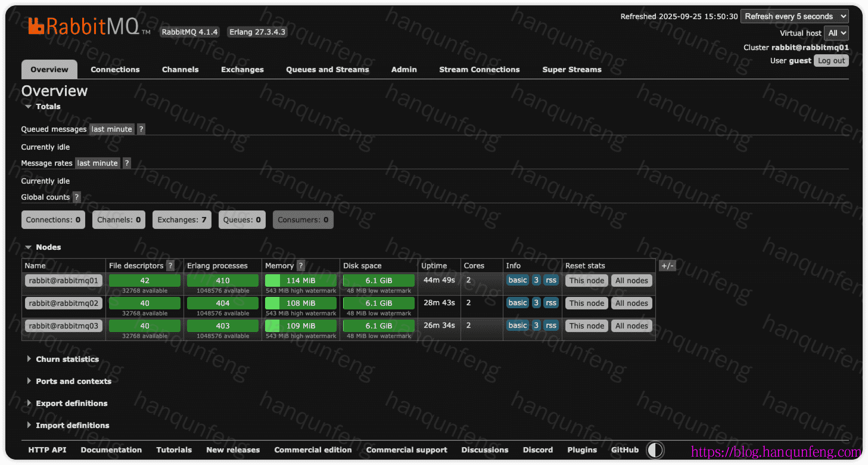Click the 3 badge for rabbitmq02
868x465 pixels.
[x=536, y=303]
